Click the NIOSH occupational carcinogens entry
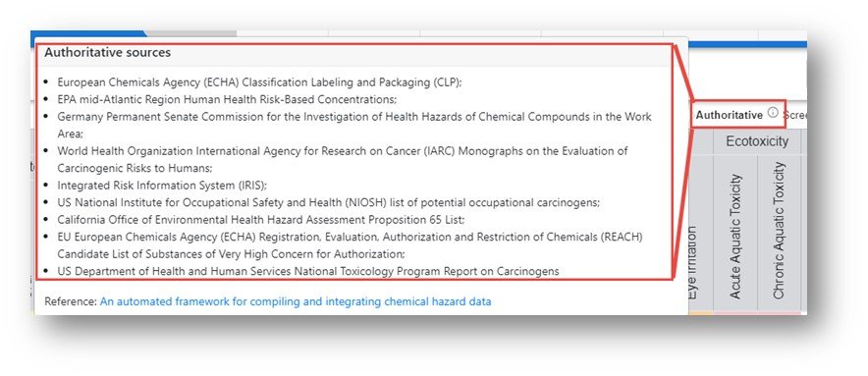 (329, 202)
